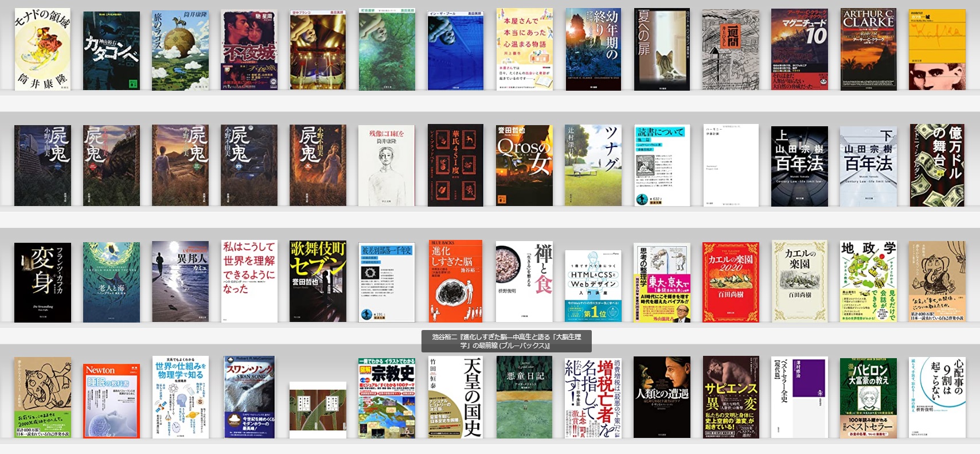Select the Qrosの女 book cover
Image resolution: width=980 pixels, height=454 pixels.
tap(524, 166)
